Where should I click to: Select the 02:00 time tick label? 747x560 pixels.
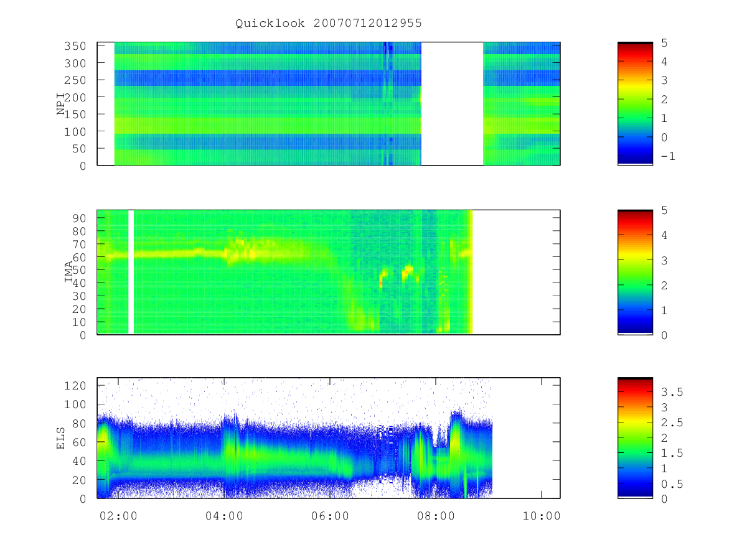tap(118, 516)
